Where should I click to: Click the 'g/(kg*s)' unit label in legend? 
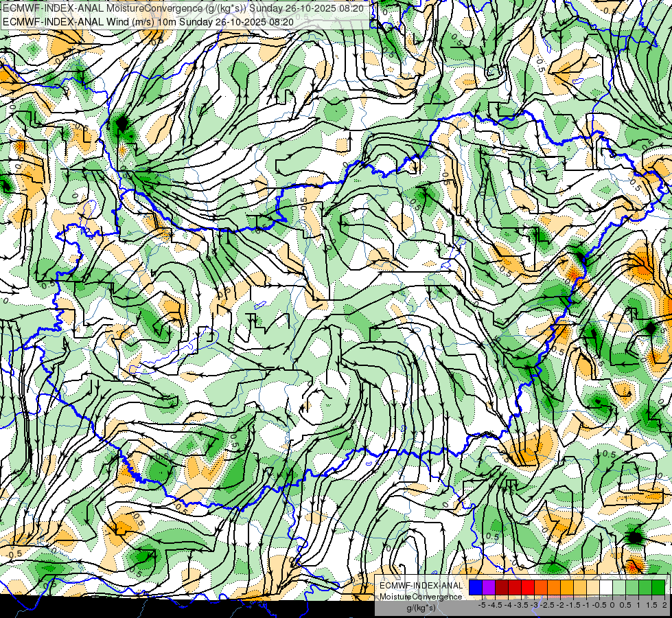(x=421, y=608)
